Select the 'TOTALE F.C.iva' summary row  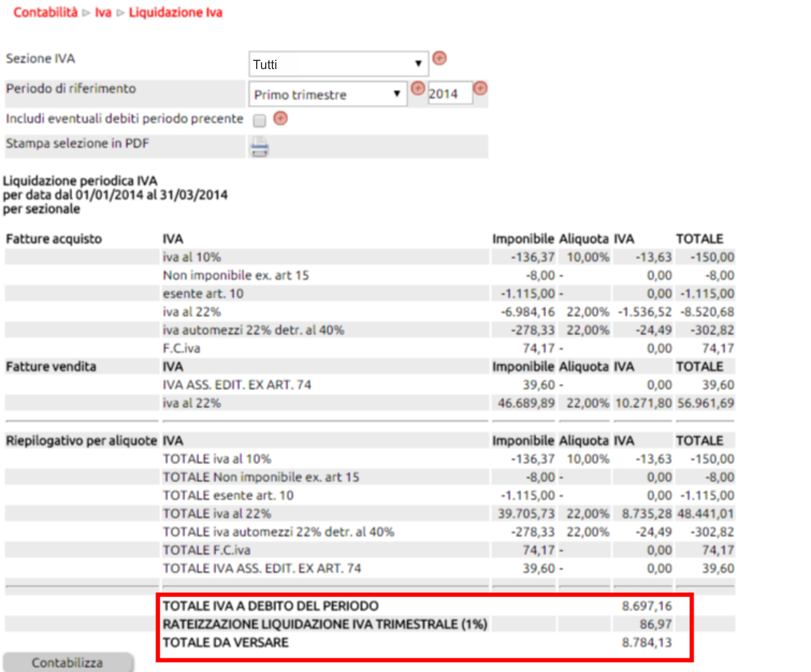(370, 550)
